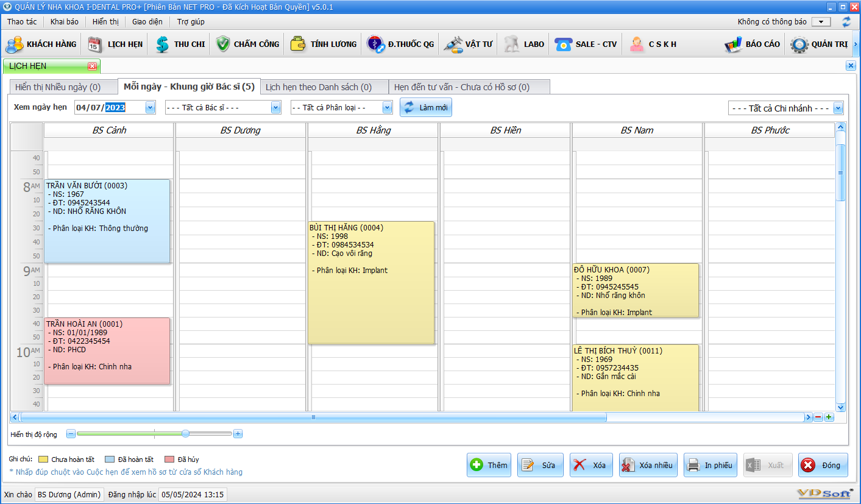The height and width of the screenshot is (504, 861).
Task: Click the refresh icon beside notifications
Action: pyautogui.click(x=846, y=22)
